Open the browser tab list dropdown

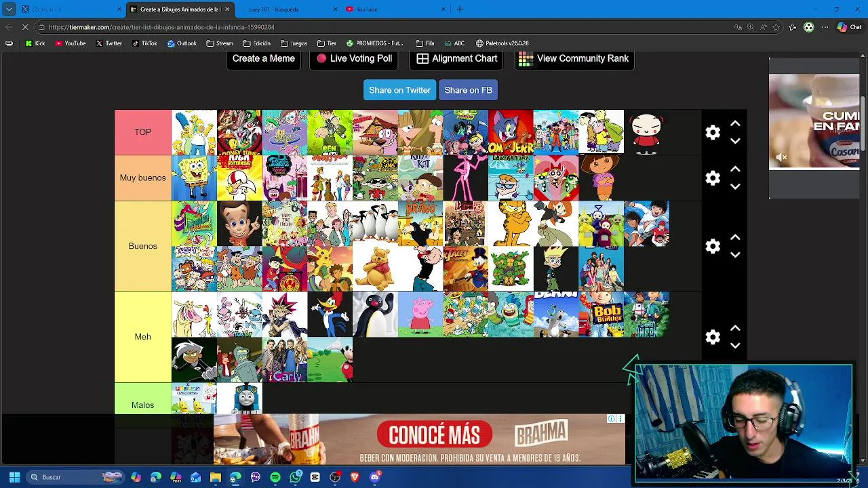point(9,9)
